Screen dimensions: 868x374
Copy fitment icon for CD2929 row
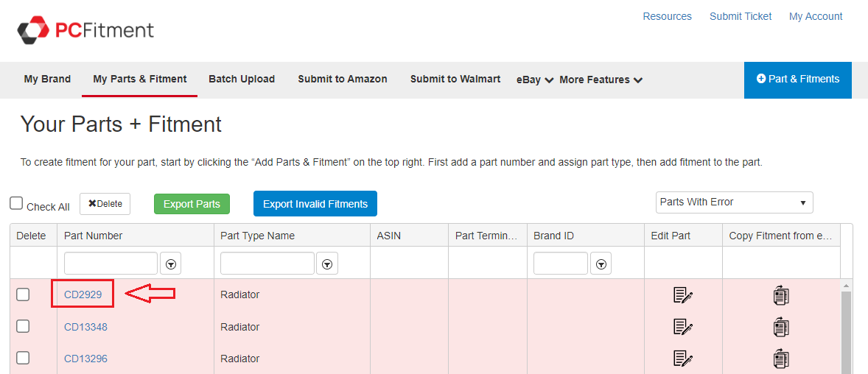[781, 295]
